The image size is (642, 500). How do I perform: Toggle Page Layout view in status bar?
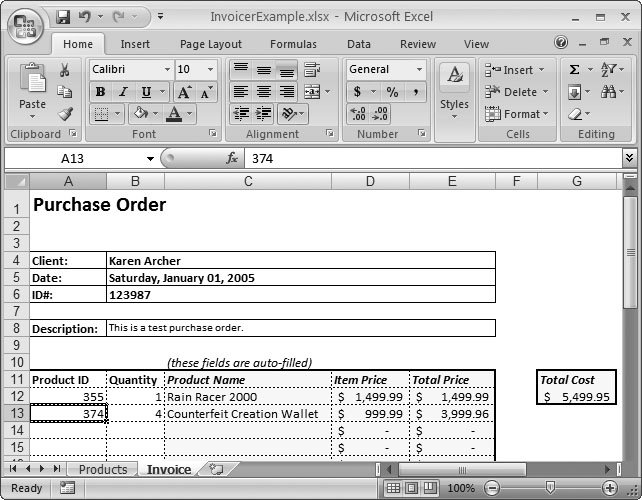[416, 488]
